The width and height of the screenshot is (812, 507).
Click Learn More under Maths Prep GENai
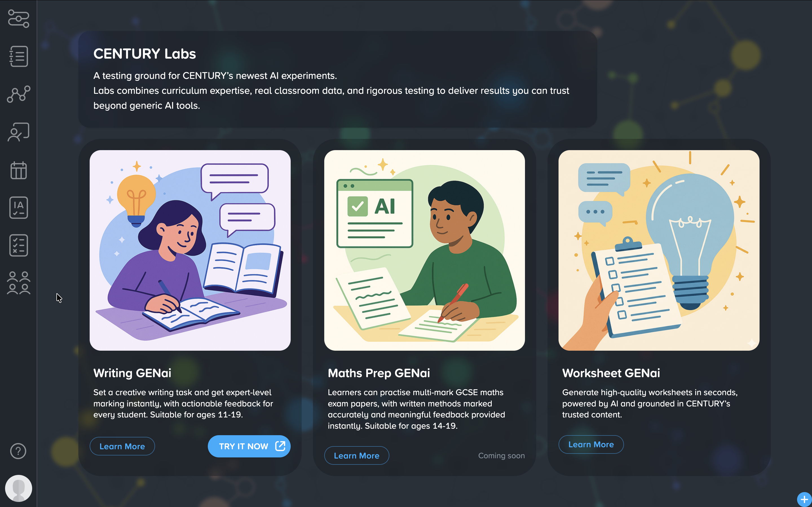(356, 455)
